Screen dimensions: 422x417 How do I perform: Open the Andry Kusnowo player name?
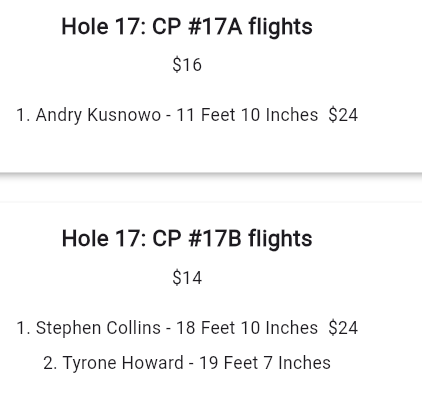coord(98,115)
